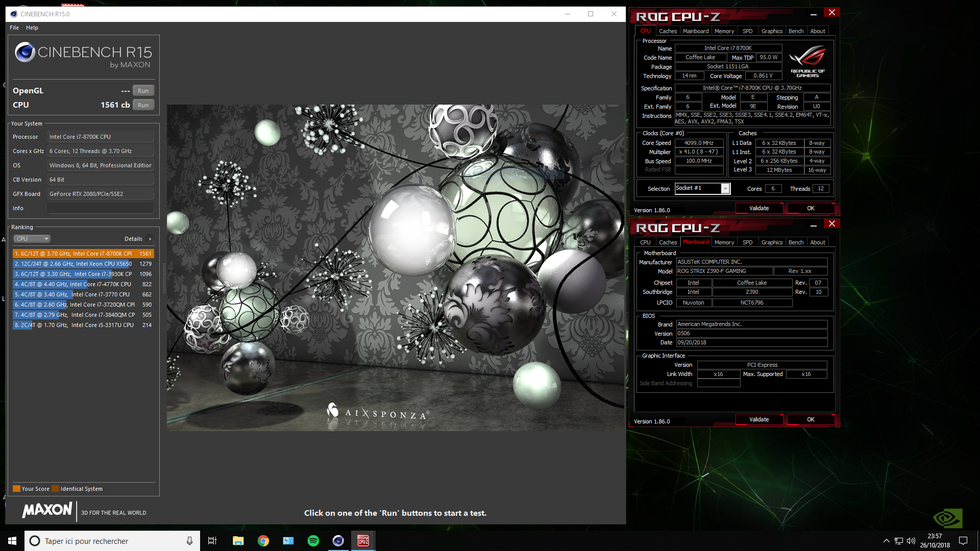Click the Identical System legend swatch
The image size is (980, 551).
click(55, 489)
